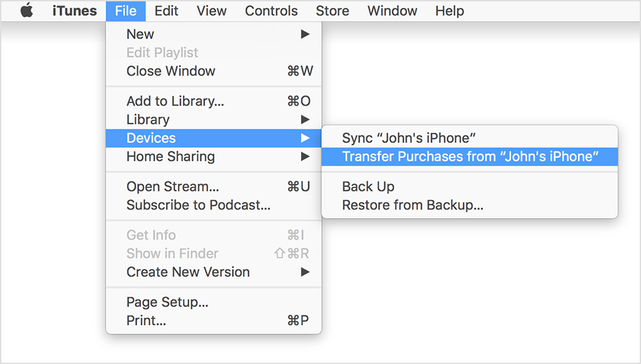Open the Edit menu

(x=167, y=11)
